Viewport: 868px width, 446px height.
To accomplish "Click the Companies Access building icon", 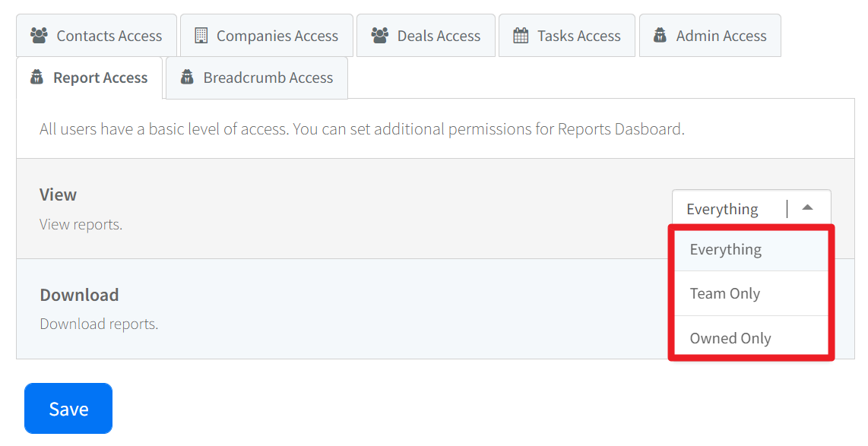I will pyautogui.click(x=201, y=35).
